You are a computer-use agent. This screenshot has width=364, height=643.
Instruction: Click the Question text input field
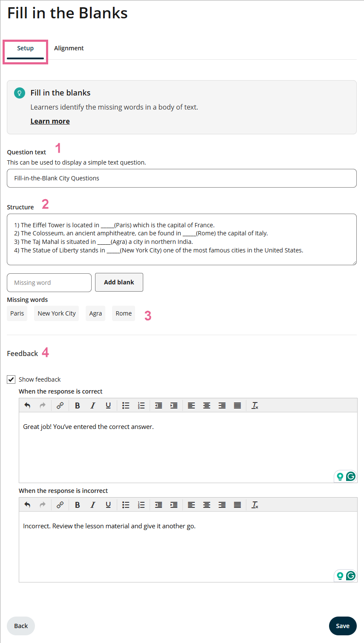pyautogui.click(x=182, y=178)
